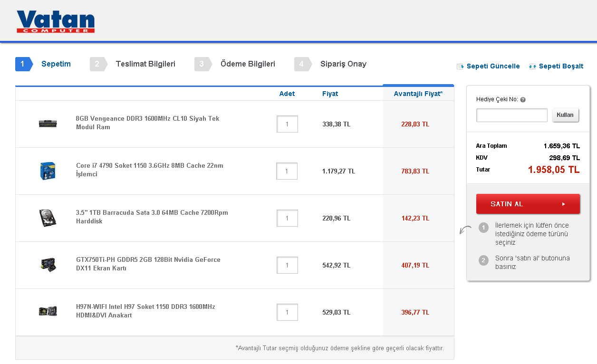This screenshot has height=364, width=597.
Task: Go to the Ödeme Bilgileri step
Action: pos(247,64)
